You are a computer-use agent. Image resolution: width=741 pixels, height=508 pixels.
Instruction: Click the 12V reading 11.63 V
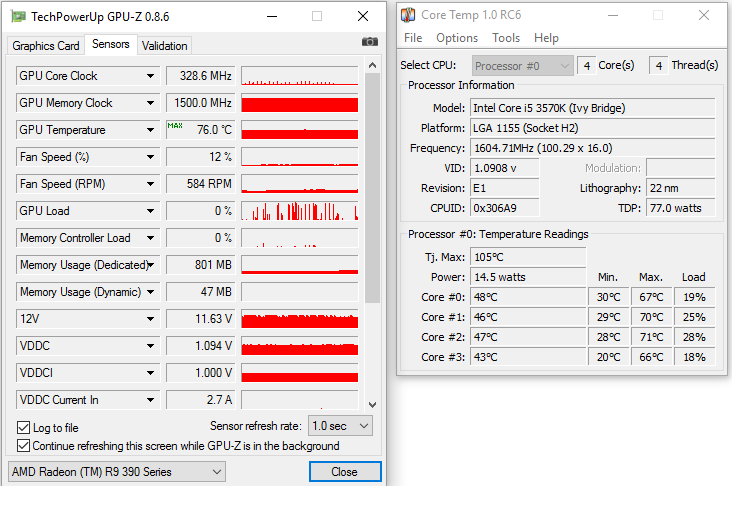tap(200, 319)
